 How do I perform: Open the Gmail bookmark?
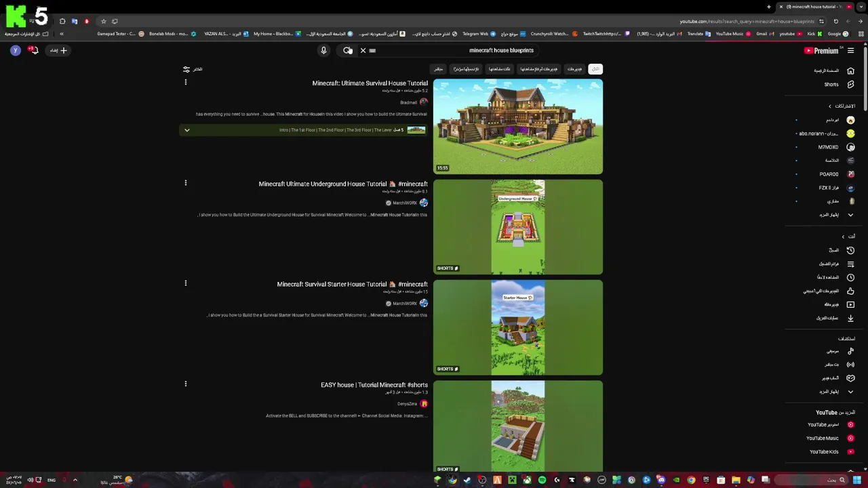coord(765,33)
